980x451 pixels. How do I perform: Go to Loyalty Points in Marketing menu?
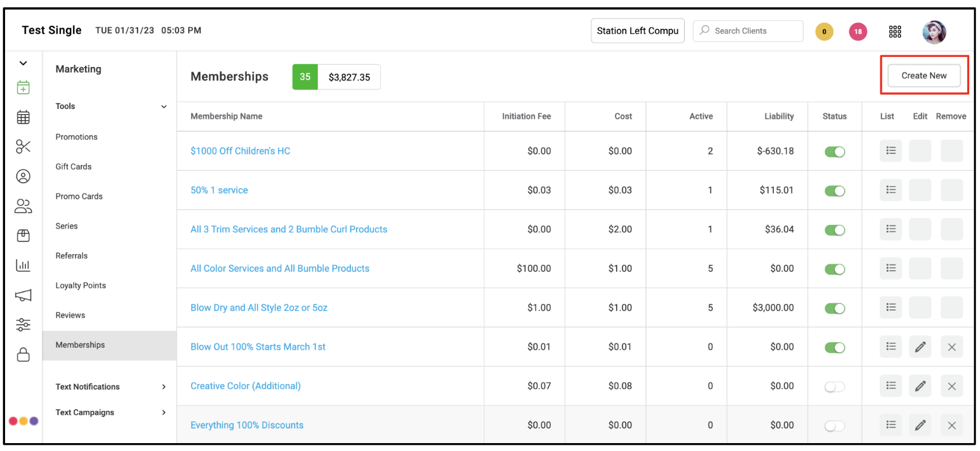[81, 286]
